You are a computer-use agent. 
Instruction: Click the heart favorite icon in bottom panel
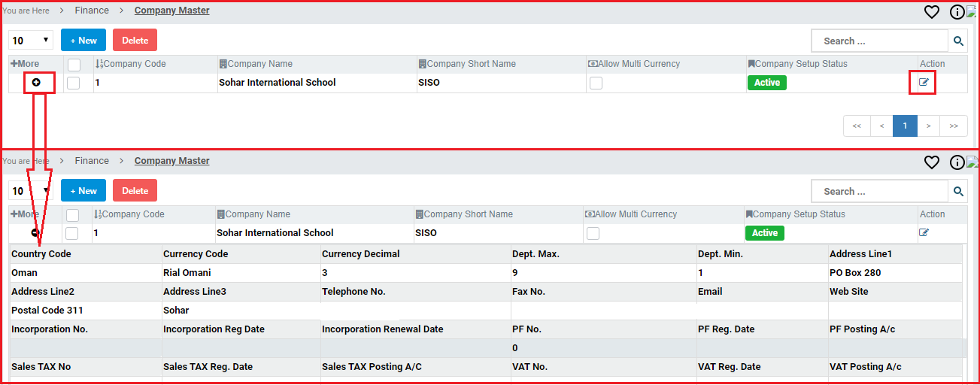point(932,162)
